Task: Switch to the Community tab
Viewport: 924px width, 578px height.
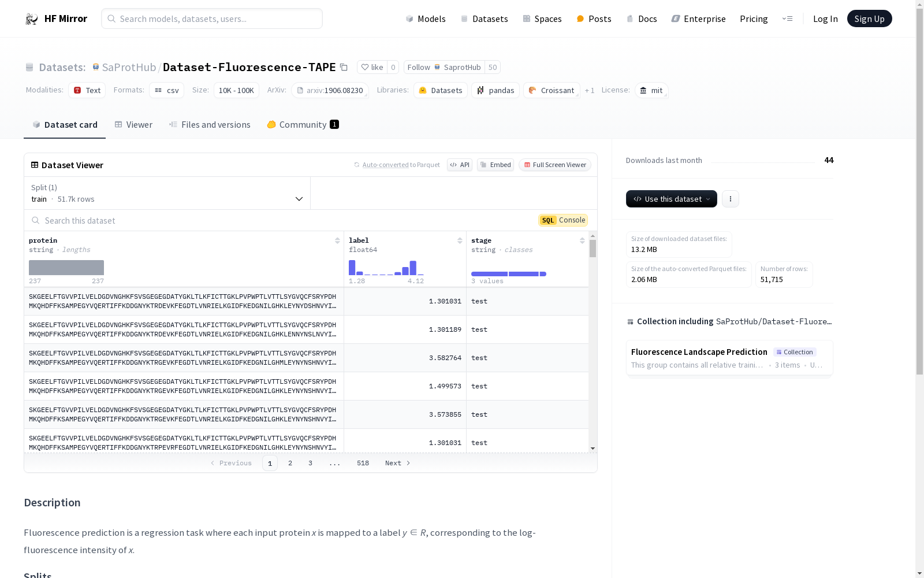Action: [303, 124]
